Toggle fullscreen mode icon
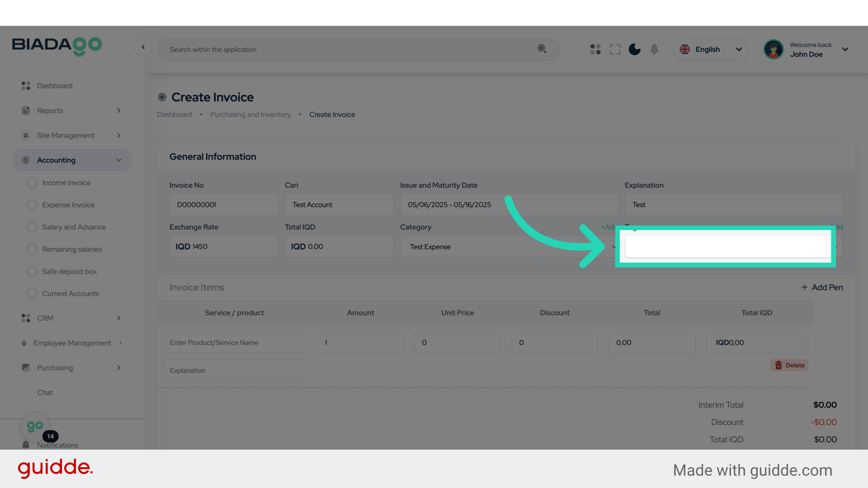The width and height of the screenshot is (868, 488). [x=615, y=49]
